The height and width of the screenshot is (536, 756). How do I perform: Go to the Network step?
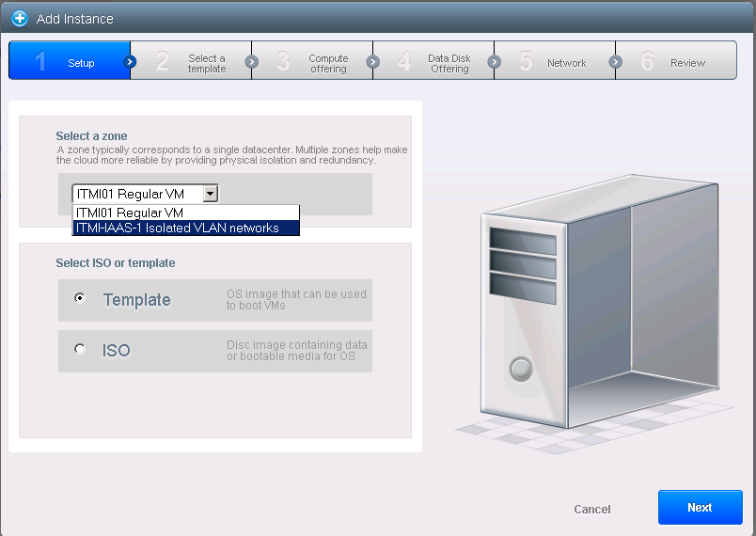point(559,62)
